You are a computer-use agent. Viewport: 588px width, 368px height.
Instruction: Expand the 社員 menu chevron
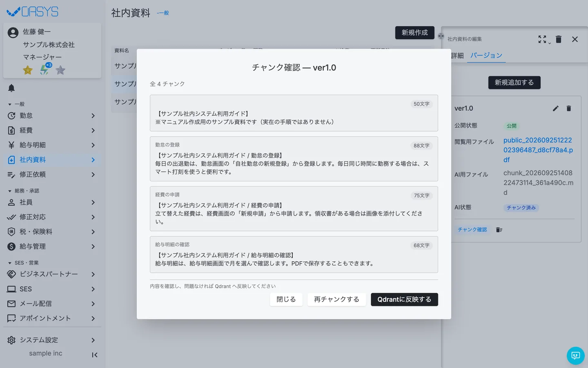pos(93,202)
